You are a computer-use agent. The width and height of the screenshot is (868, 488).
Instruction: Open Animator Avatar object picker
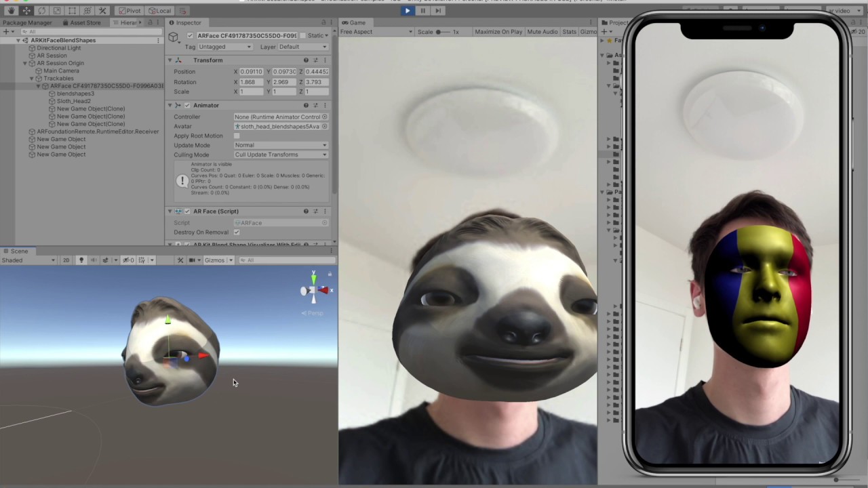325,126
